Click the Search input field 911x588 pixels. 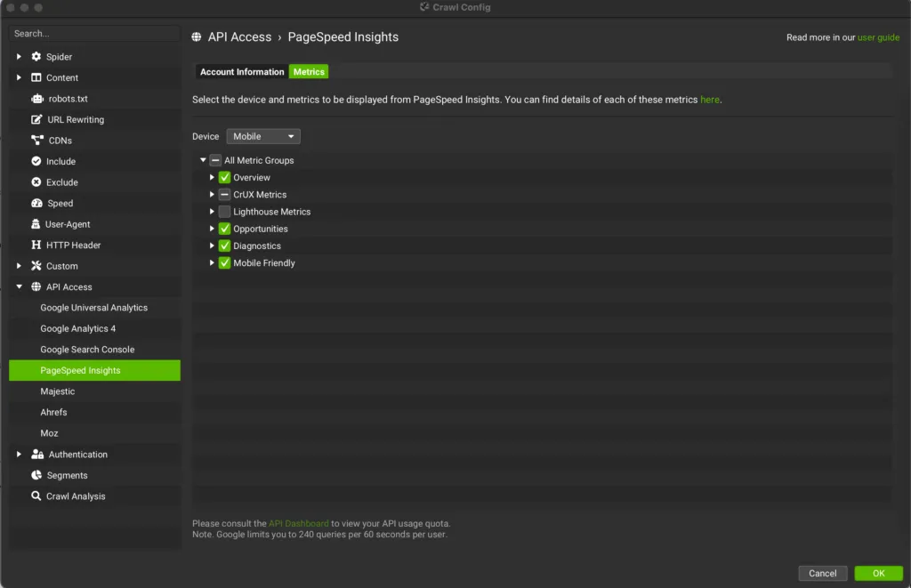click(94, 33)
